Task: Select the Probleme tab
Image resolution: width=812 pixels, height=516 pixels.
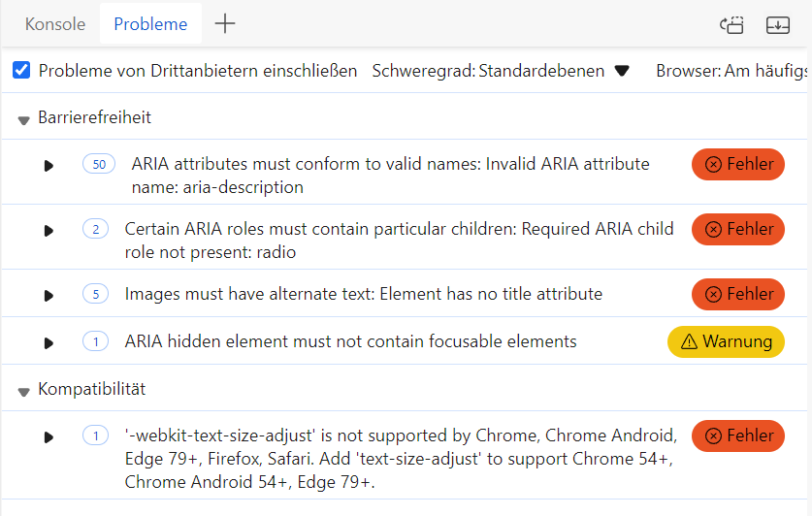Action: click(150, 24)
